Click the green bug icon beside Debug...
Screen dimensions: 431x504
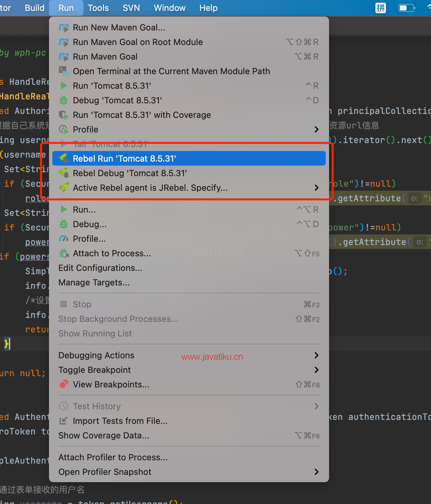(64, 224)
